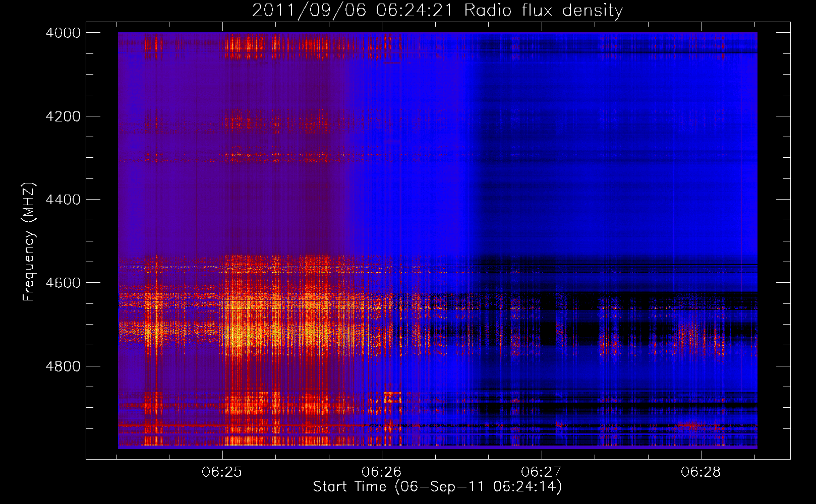Click the 06:26 time axis label
Viewport: 816px width, 504px height.
click(x=382, y=472)
